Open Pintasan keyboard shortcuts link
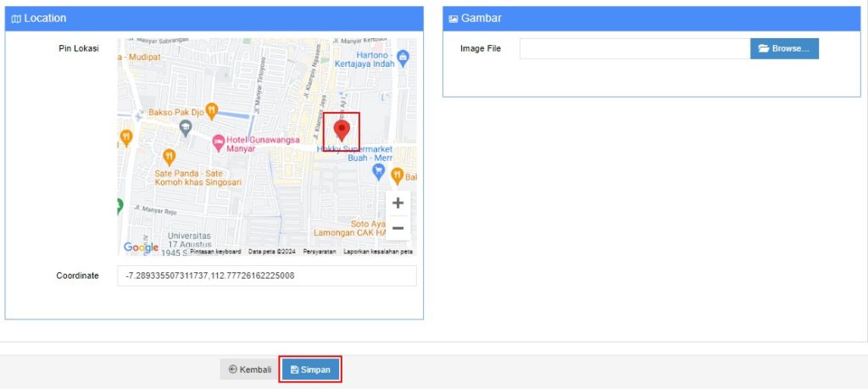This screenshot has height=389, width=868. pos(215,251)
